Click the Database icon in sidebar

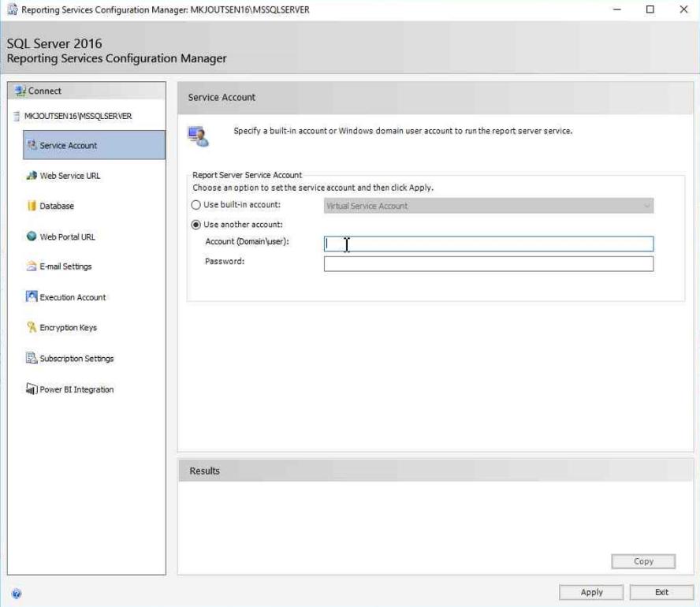tap(32, 206)
